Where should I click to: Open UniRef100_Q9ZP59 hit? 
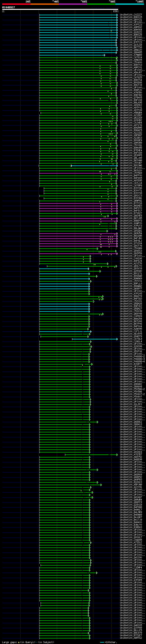coord(131,254)
